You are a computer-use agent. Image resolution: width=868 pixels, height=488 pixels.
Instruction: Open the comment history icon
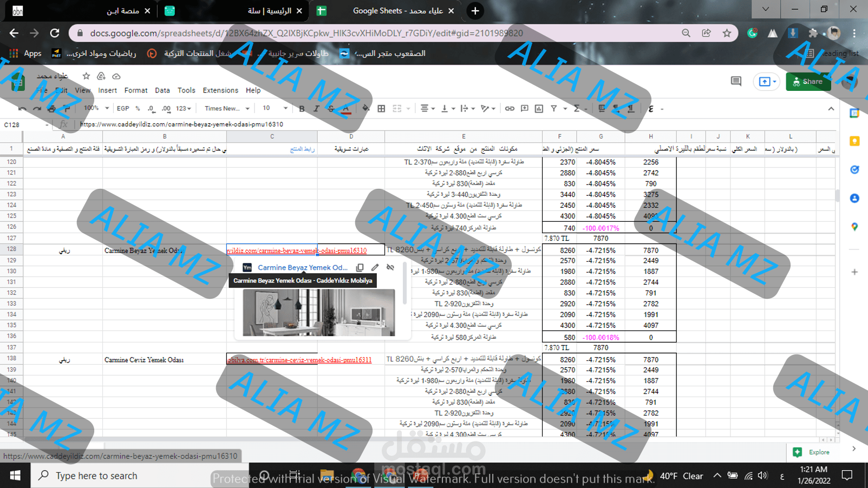pyautogui.click(x=736, y=81)
